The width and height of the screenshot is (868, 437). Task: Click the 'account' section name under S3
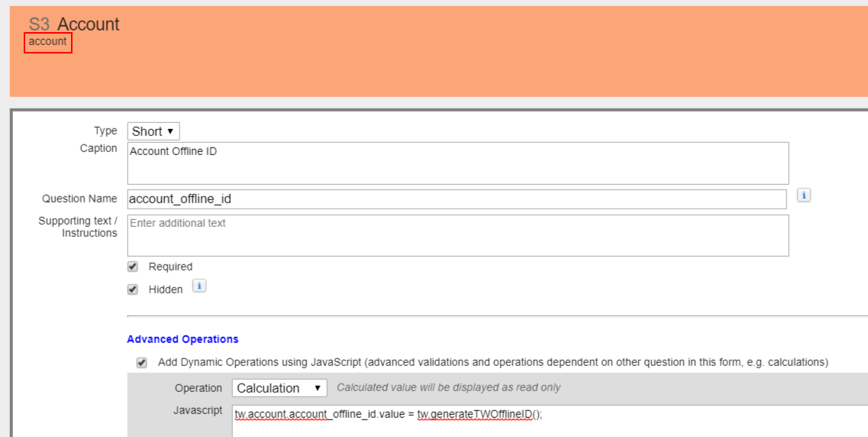point(47,41)
